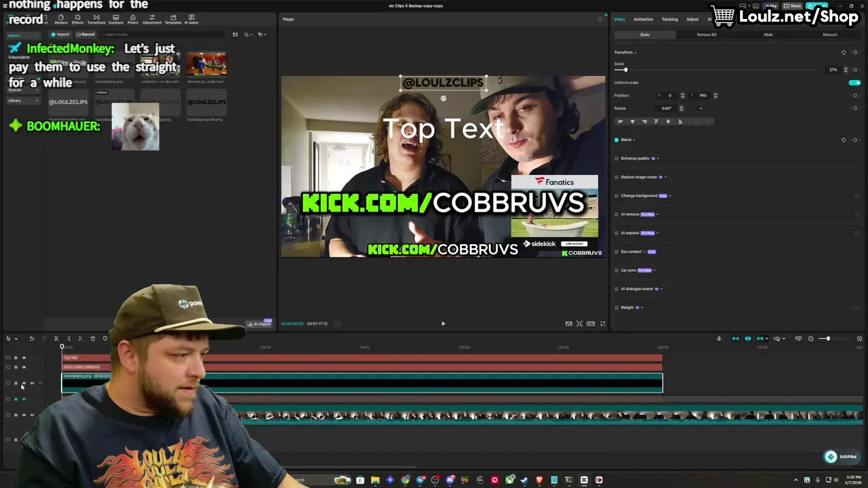868x488 pixels.
Task: Click the Search media field
Action: [163, 34]
